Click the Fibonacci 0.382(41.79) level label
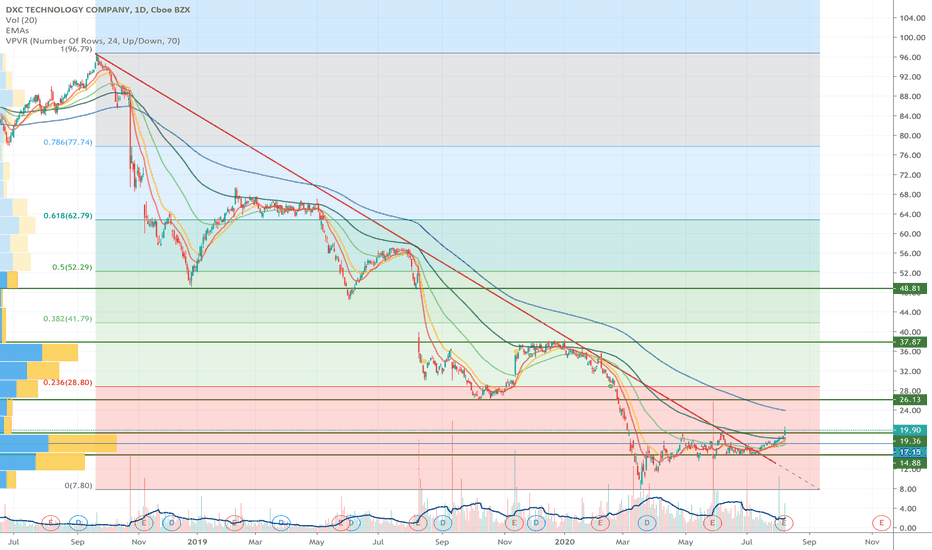932x550 pixels. 68,319
